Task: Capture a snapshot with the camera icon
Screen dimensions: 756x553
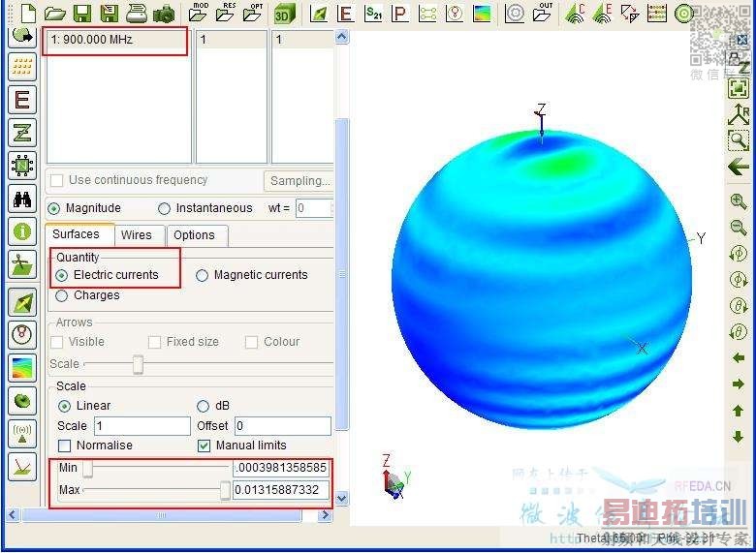Action: point(165,15)
